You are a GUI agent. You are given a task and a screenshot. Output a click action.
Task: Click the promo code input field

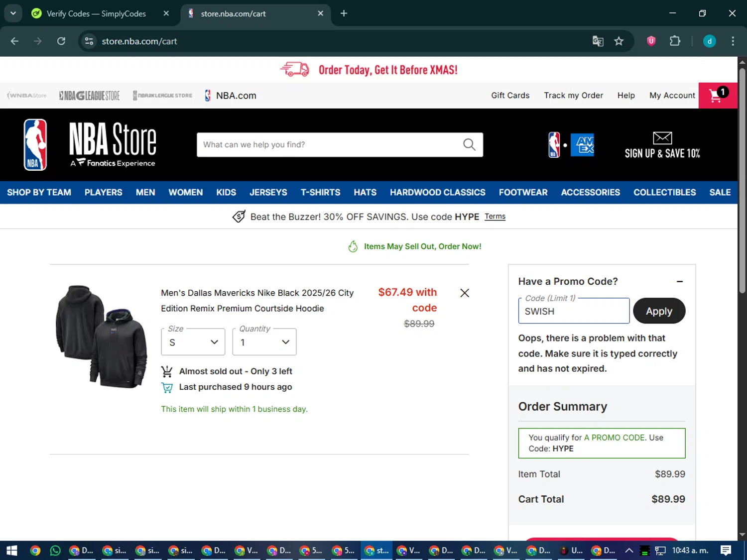(x=574, y=311)
